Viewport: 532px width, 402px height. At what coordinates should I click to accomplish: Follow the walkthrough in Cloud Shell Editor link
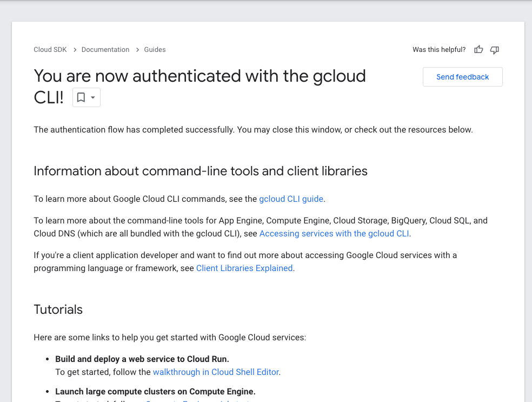216,372
